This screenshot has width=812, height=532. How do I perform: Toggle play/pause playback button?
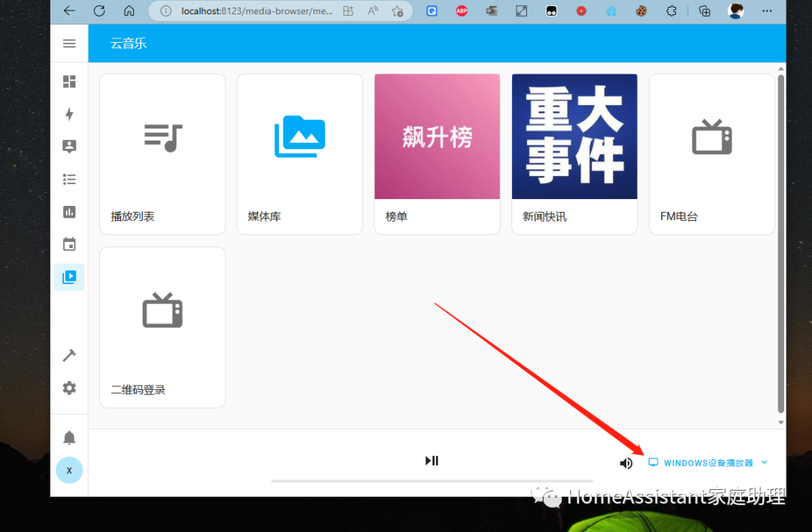point(432,461)
